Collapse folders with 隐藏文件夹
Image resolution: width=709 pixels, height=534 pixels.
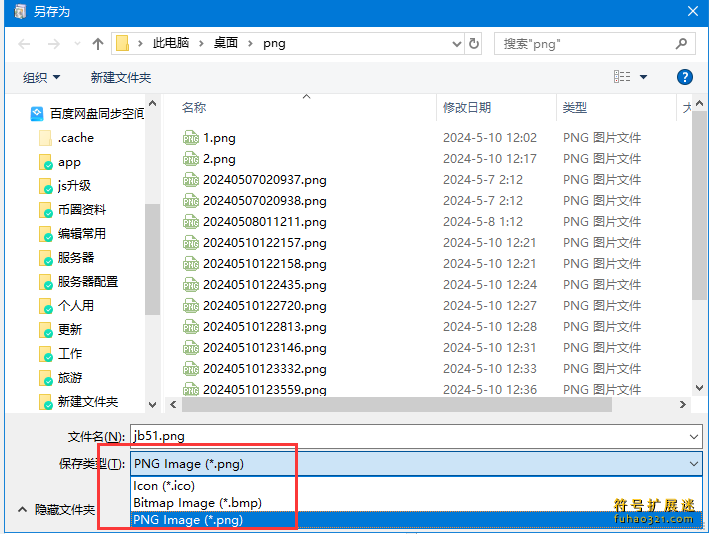57,510
